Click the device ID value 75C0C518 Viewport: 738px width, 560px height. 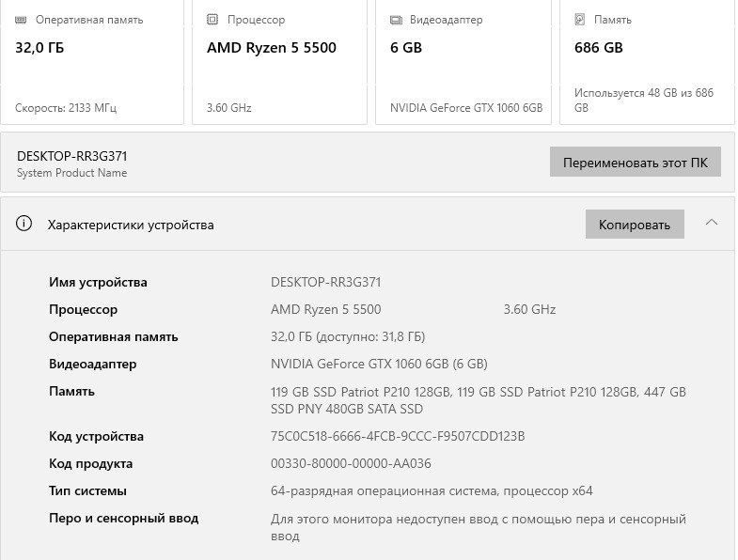click(397, 436)
